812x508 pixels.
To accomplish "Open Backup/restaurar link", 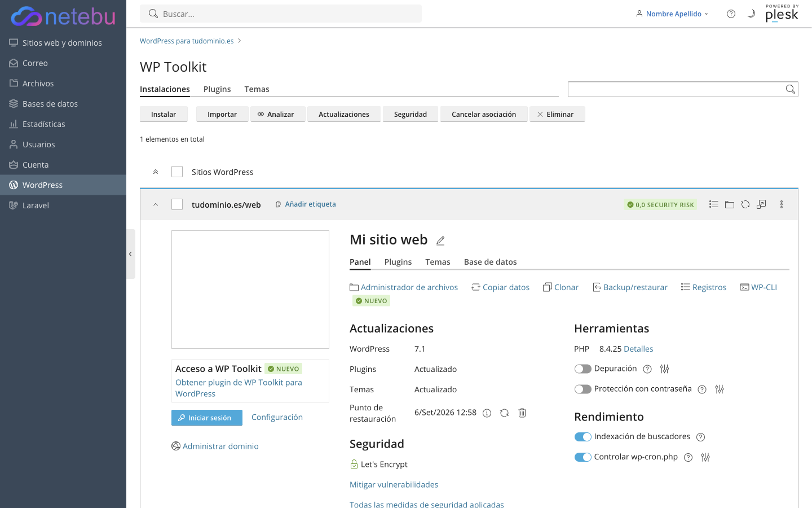I will (x=630, y=287).
